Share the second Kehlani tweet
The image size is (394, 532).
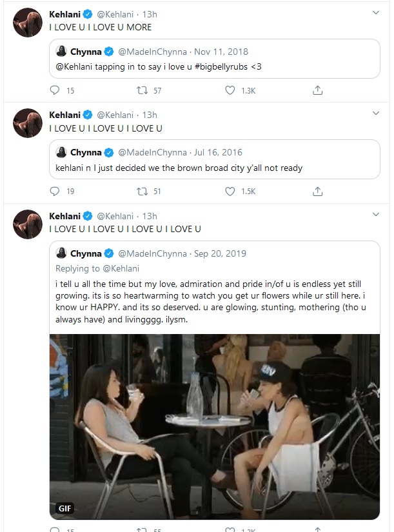317,192
